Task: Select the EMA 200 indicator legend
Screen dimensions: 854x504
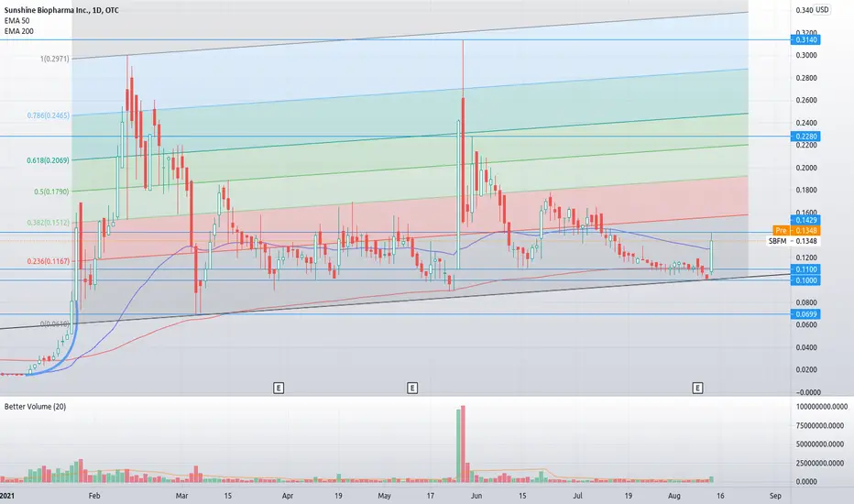Action: pyautogui.click(x=19, y=31)
